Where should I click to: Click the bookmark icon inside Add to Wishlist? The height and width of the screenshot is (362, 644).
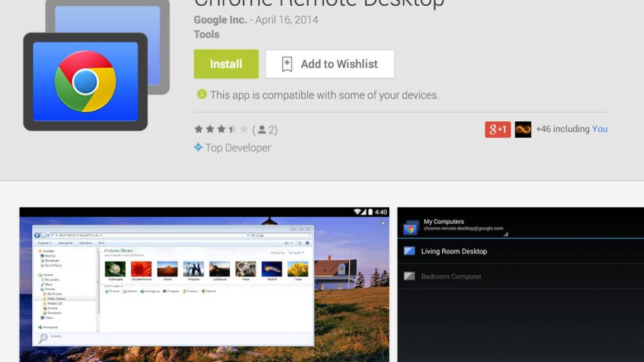tap(287, 63)
